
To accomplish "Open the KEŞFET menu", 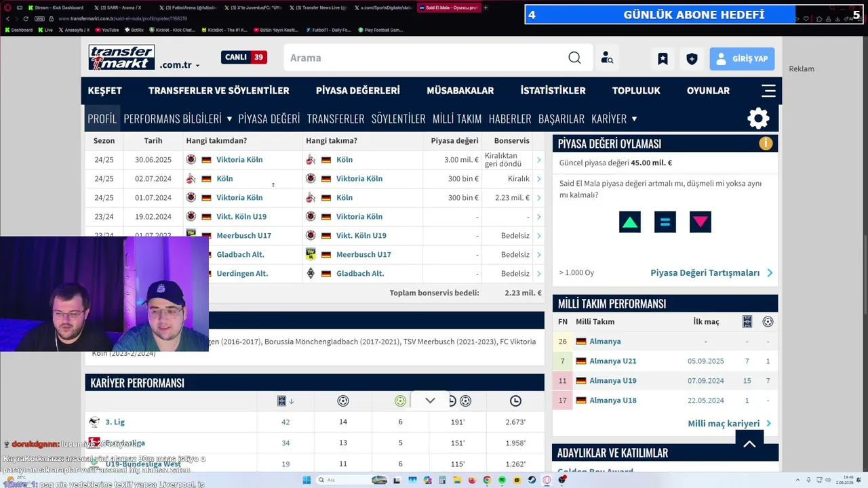I will click(104, 90).
